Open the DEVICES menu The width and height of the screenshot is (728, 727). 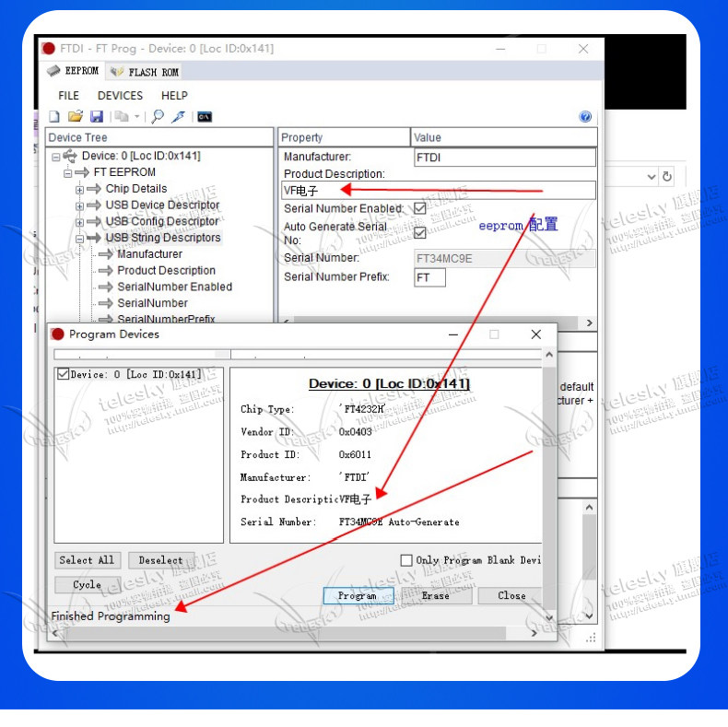click(120, 96)
